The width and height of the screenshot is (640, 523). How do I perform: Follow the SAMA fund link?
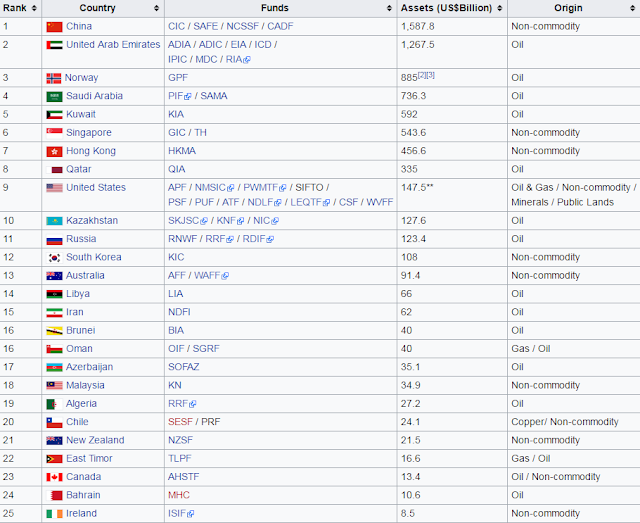point(214,96)
